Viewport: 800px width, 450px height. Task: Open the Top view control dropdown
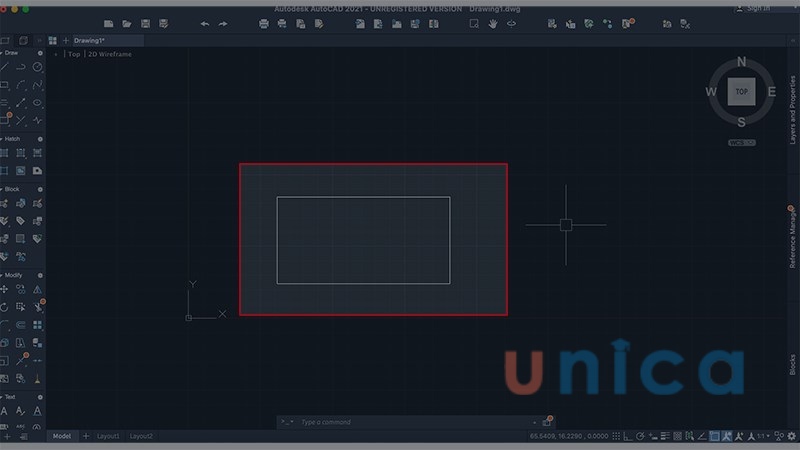pos(74,54)
